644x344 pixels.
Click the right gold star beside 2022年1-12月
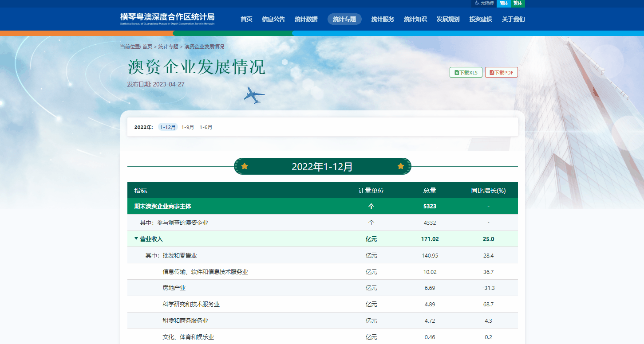pos(401,166)
